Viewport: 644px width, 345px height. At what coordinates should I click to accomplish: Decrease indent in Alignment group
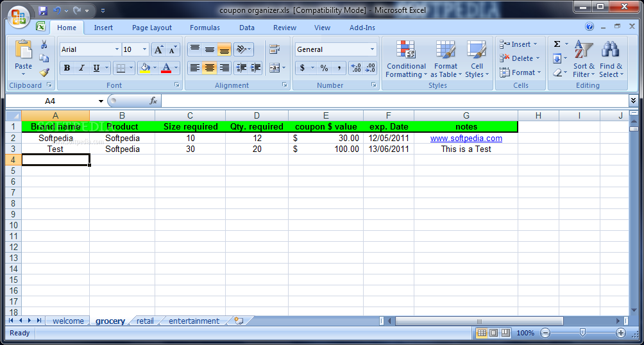click(x=241, y=68)
